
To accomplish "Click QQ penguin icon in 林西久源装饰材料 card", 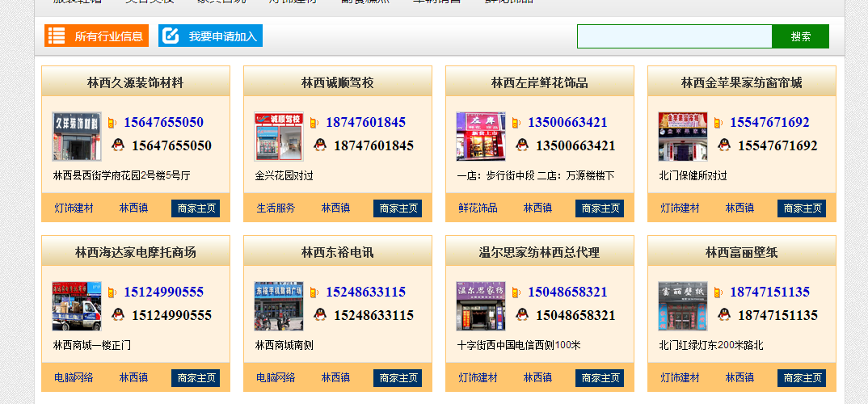I will pos(118,145).
